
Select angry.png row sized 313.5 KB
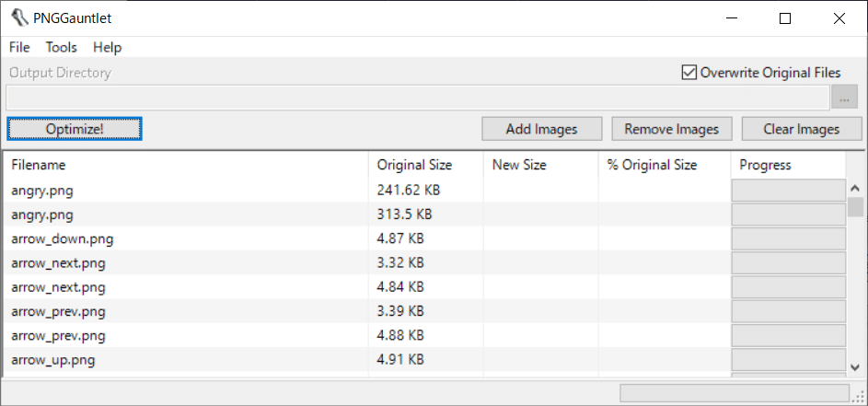tap(424, 215)
